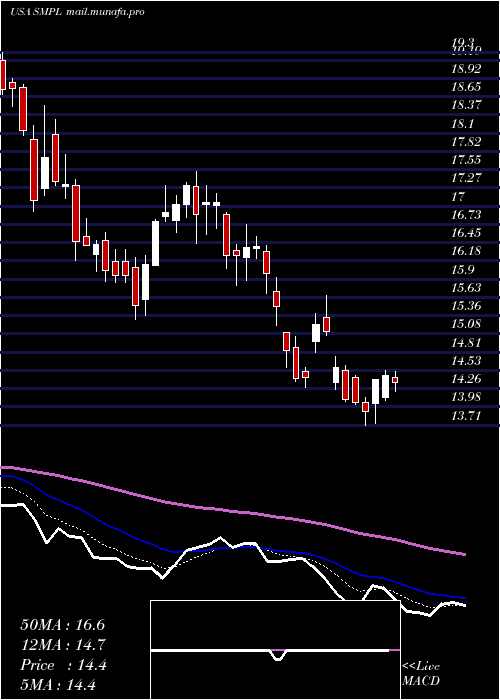Click the '12MA : 14.7' readout
The width and height of the screenshot is (500, 700).
click(x=63, y=645)
